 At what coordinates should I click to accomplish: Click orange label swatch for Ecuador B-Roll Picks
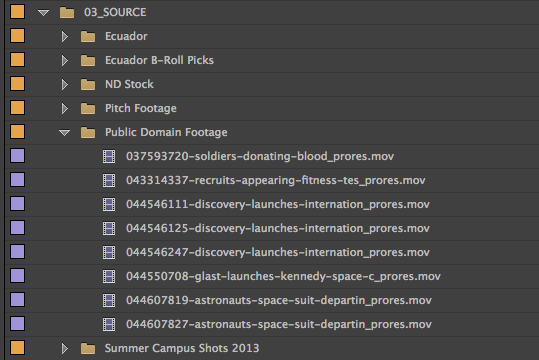coord(18,59)
